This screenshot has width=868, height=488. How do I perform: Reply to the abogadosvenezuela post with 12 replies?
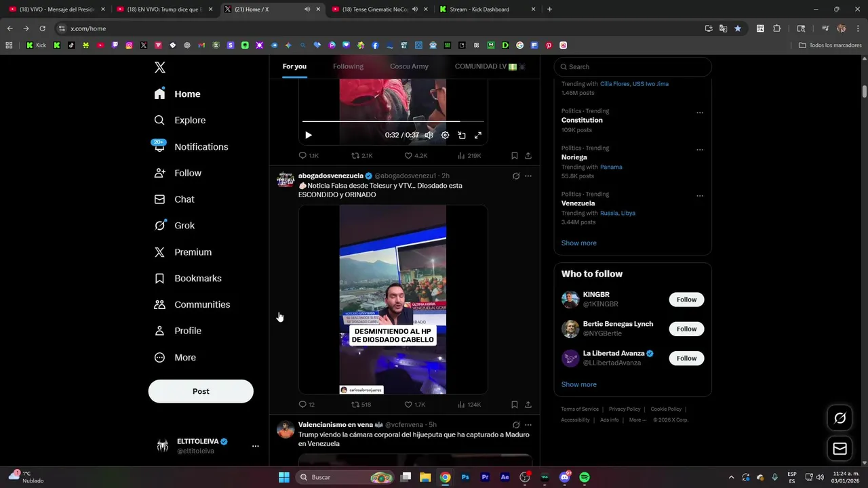coord(307,405)
